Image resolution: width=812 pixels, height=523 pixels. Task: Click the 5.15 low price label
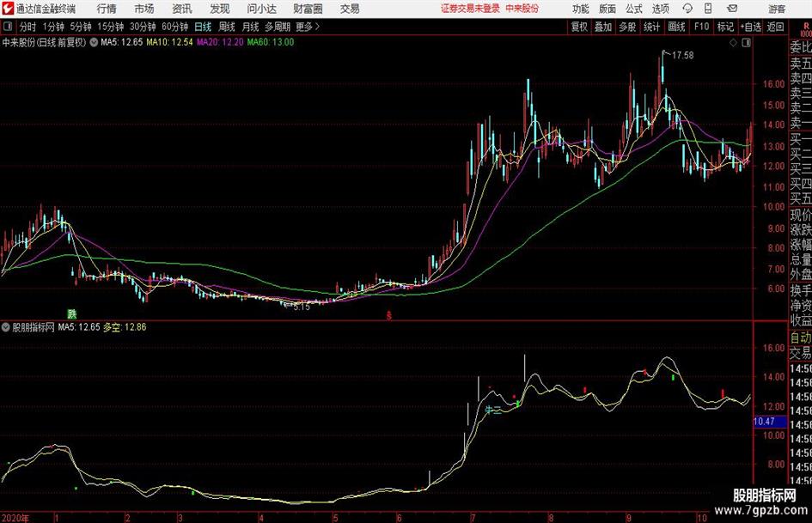(x=302, y=307)
